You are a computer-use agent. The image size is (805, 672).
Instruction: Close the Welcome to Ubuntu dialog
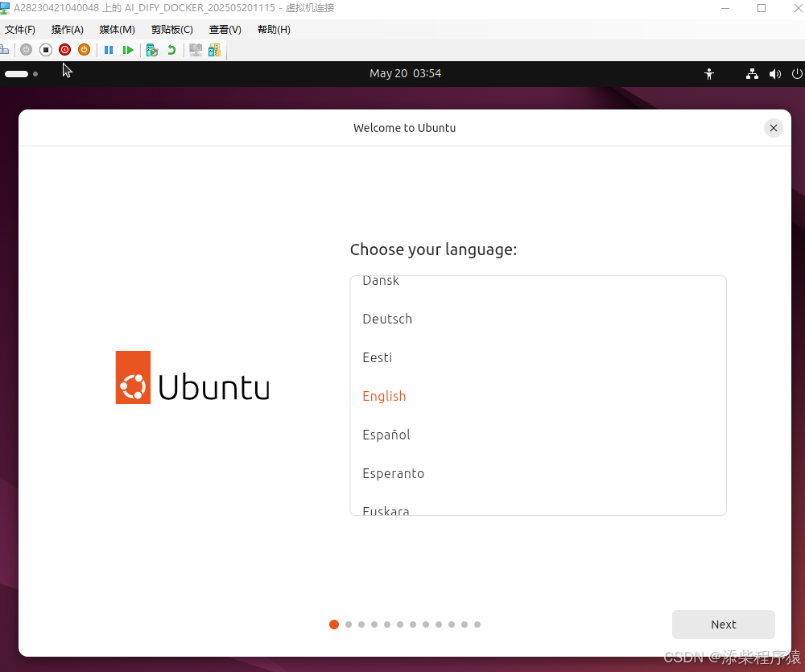(773, 128)
